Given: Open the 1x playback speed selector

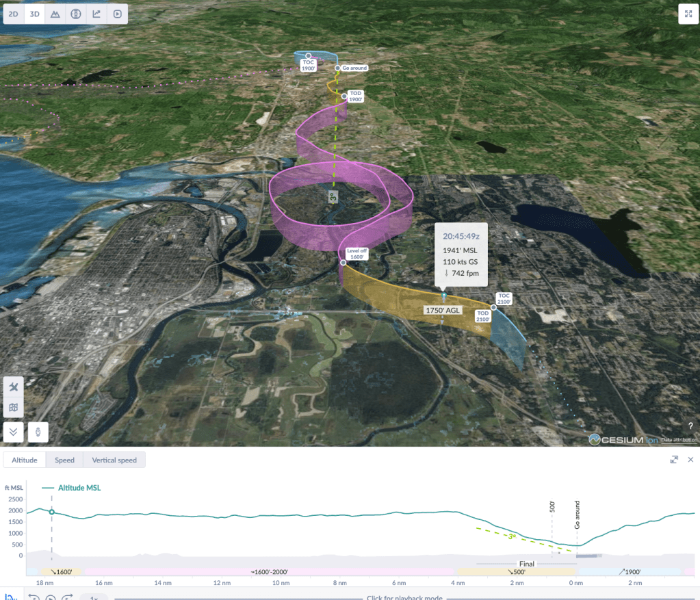Looking at the screenshot, I should (93, 597).
